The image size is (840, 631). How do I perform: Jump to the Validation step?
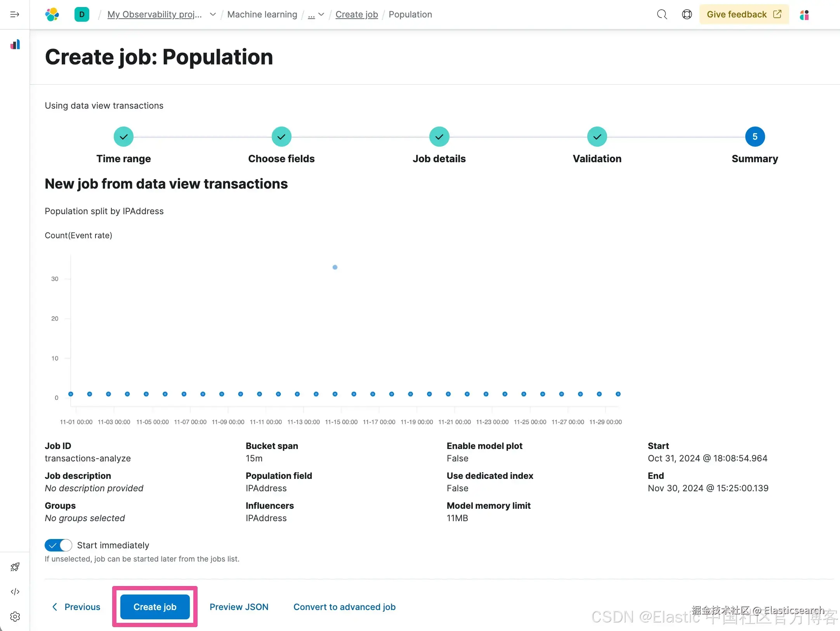pyautogui.click(x=597, y=137)
